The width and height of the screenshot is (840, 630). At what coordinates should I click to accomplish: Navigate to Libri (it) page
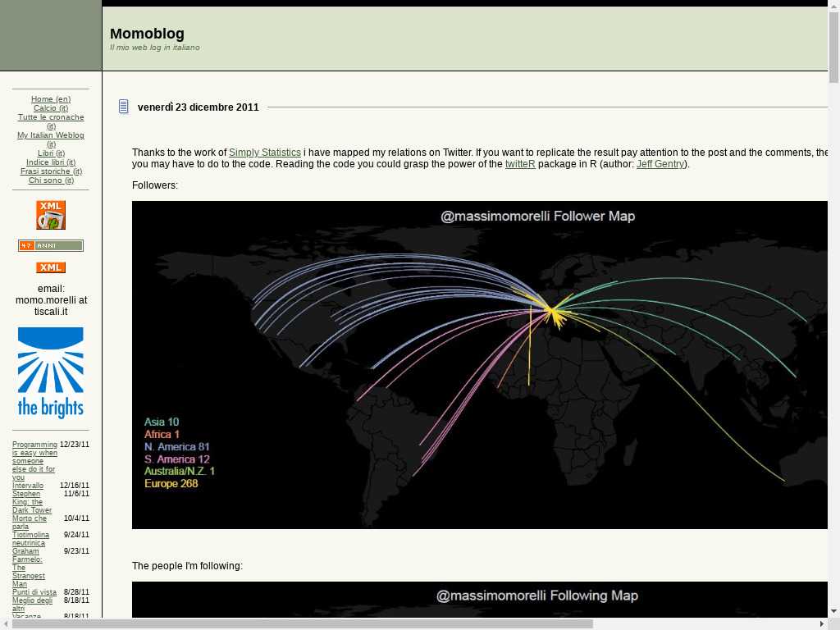point(51,153)
